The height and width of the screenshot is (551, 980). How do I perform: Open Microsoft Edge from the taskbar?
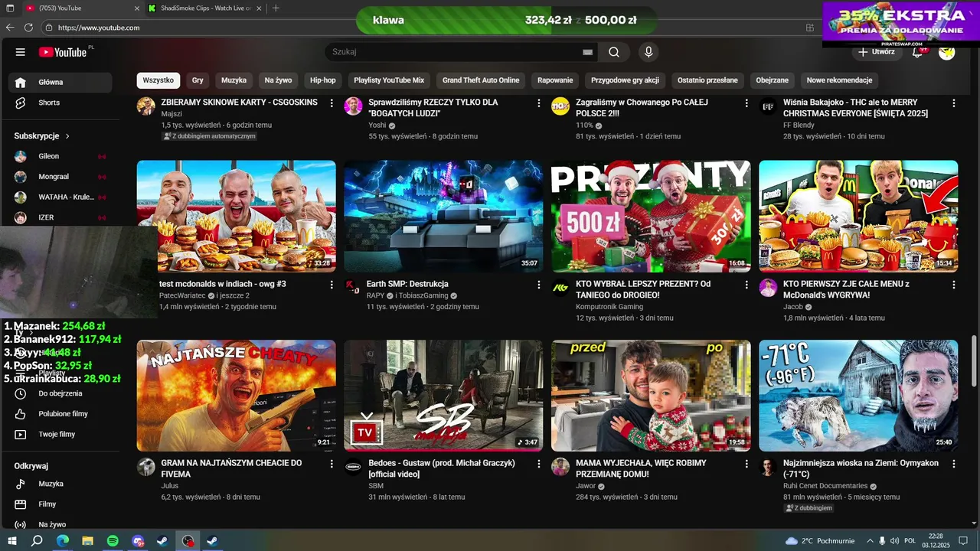coord(62,541)
